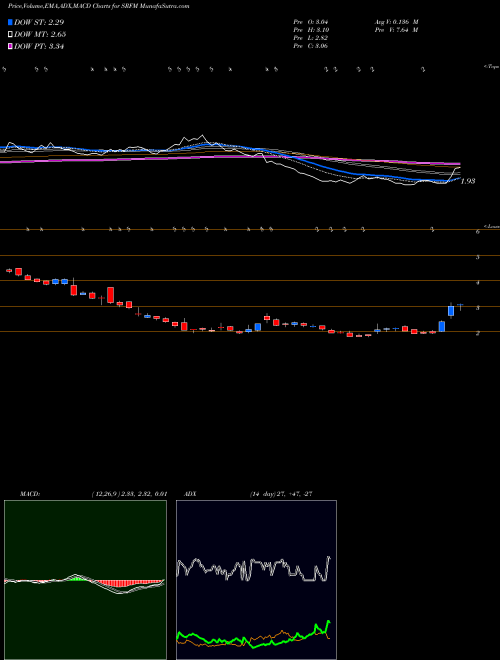
Task: Click the 'MACD:' panel heading
Action: [x=30, y=494]
